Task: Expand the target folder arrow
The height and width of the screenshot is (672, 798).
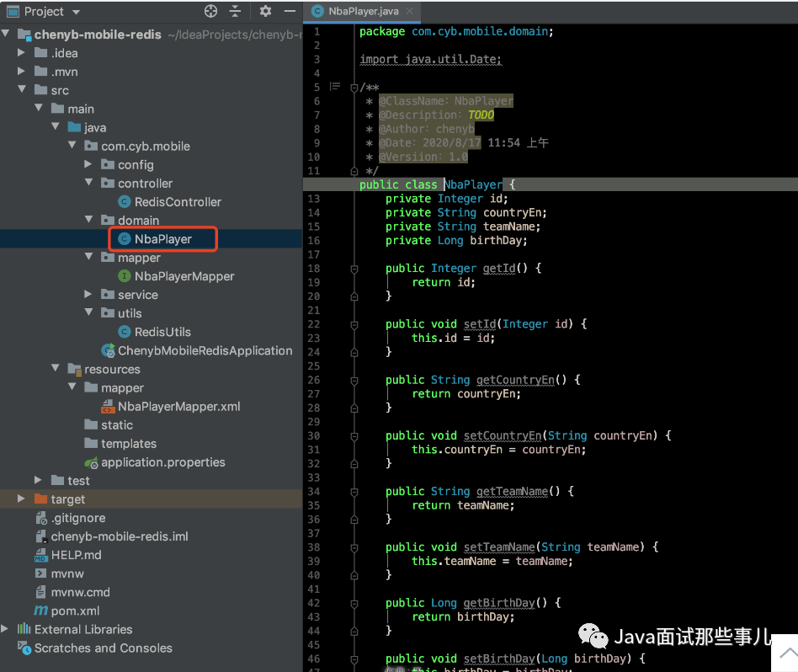Action: 21,499
